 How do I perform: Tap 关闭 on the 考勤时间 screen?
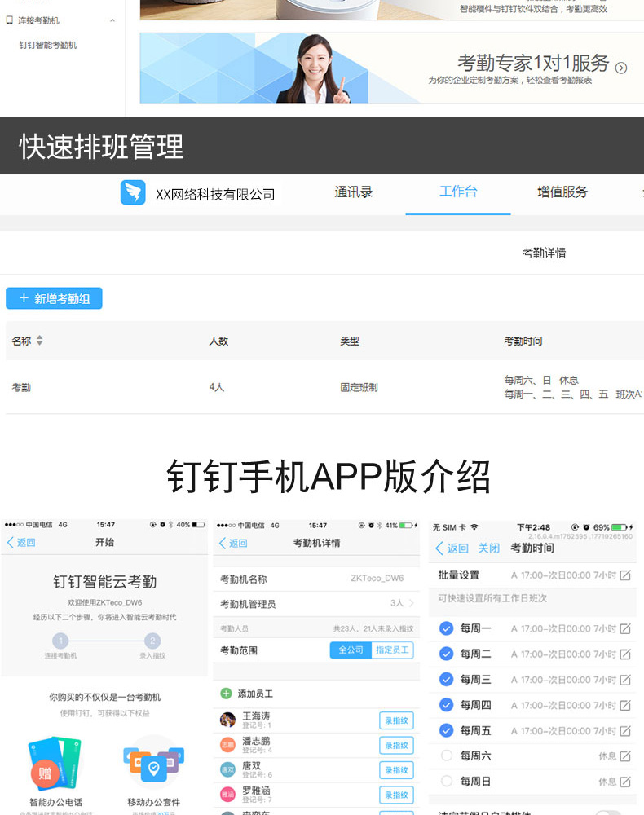tap(488, 548)
